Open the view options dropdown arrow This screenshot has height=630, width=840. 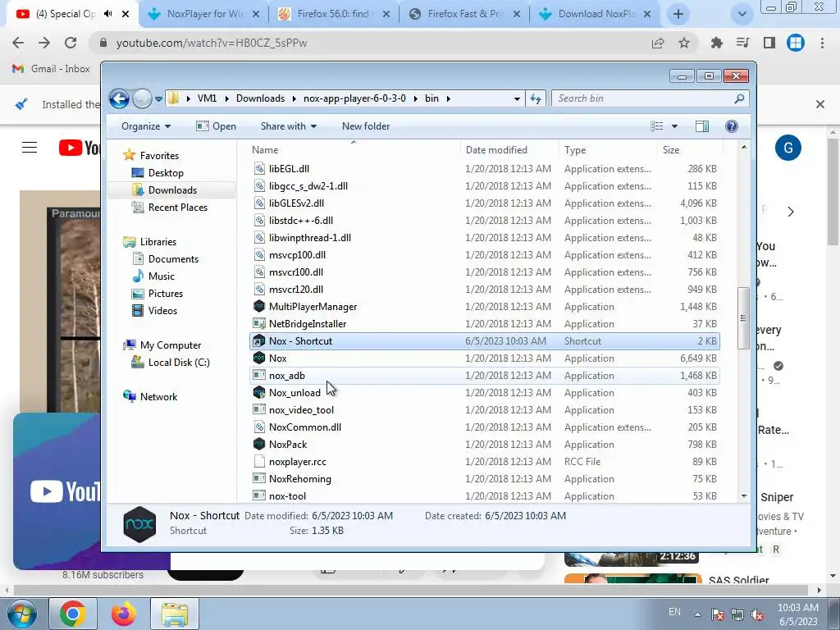(x=674, y=126)
